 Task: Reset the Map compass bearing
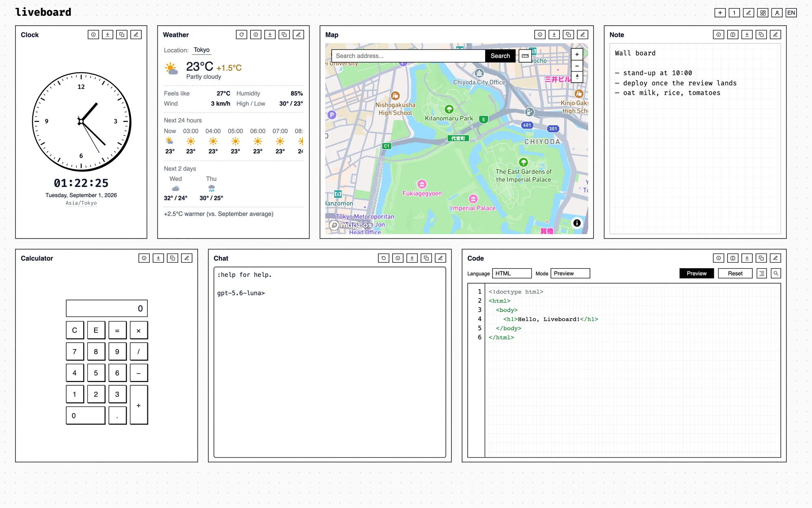577,76
